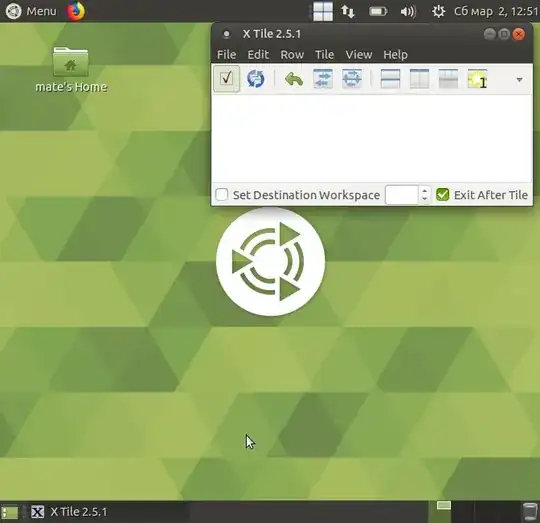This screenshot has height=523, width=540.
Task: Tile windows vertically with the side-by-side columns icon
Action: click(419, 79)
